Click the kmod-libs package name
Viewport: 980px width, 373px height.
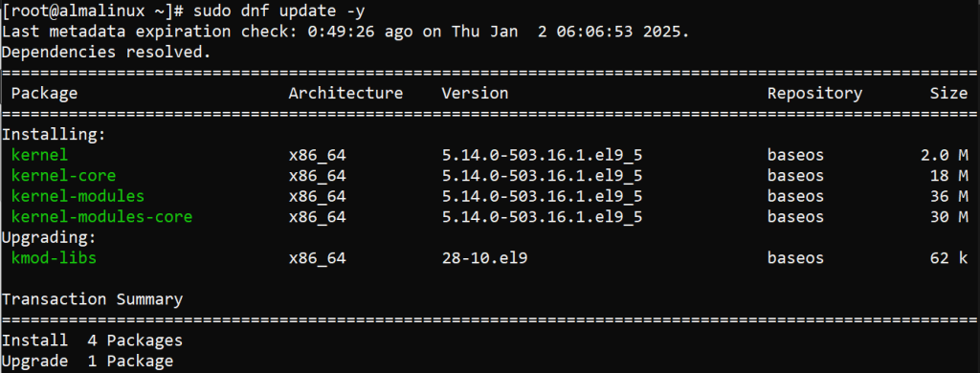coord(54,257)
